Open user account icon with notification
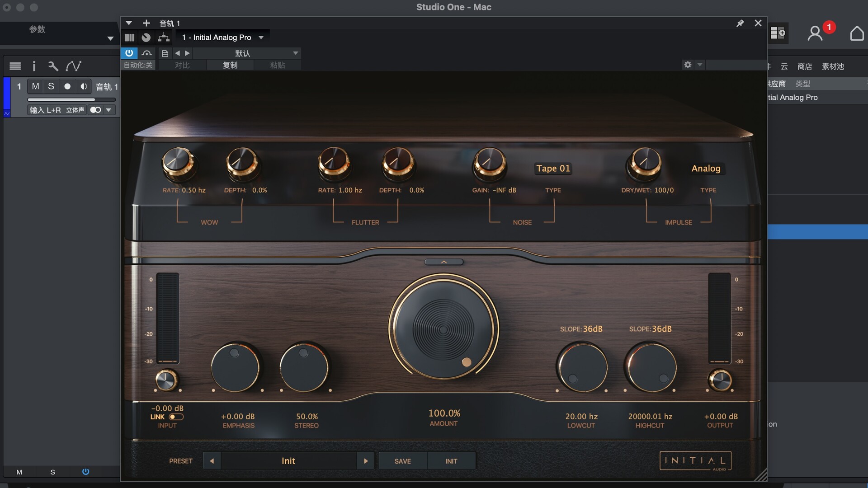Screen dimensions: 868x488 click(815, 33)
